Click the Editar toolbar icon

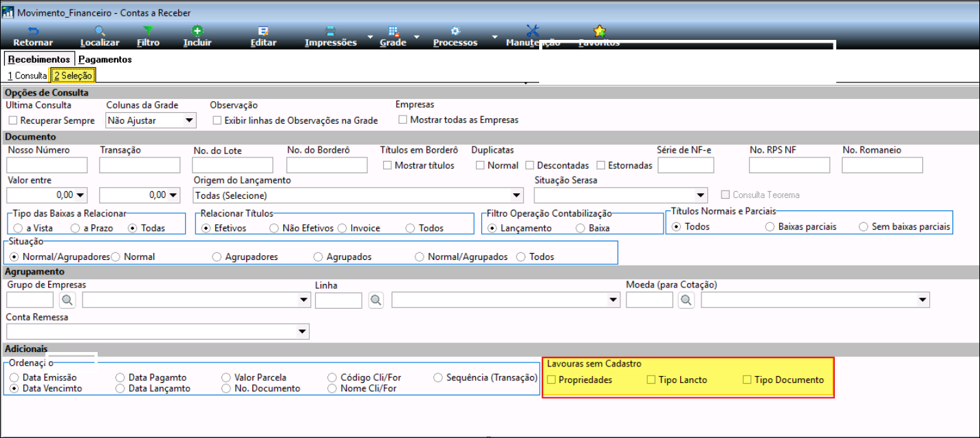click(x=263, y=31)
